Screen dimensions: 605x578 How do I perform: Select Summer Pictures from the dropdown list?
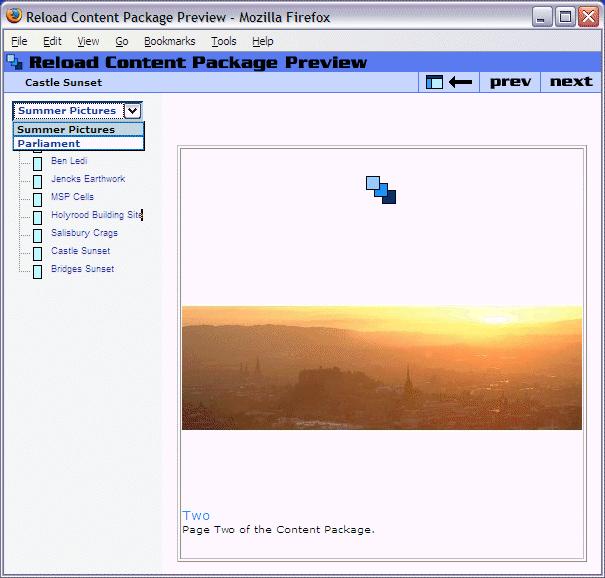pos(79,129)
